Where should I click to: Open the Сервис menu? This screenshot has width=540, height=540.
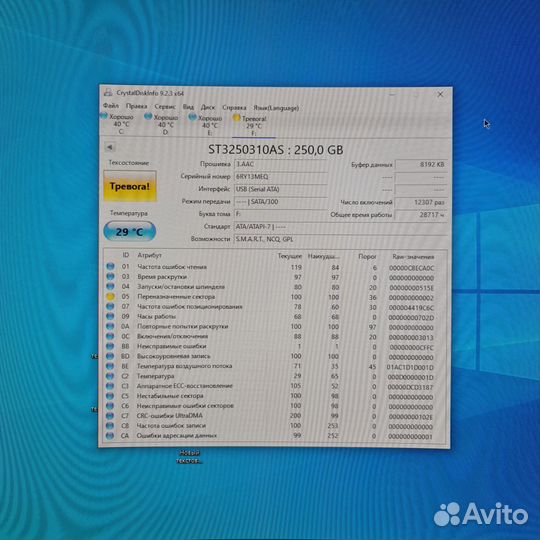pyautogui.click(x=165, y=107)
